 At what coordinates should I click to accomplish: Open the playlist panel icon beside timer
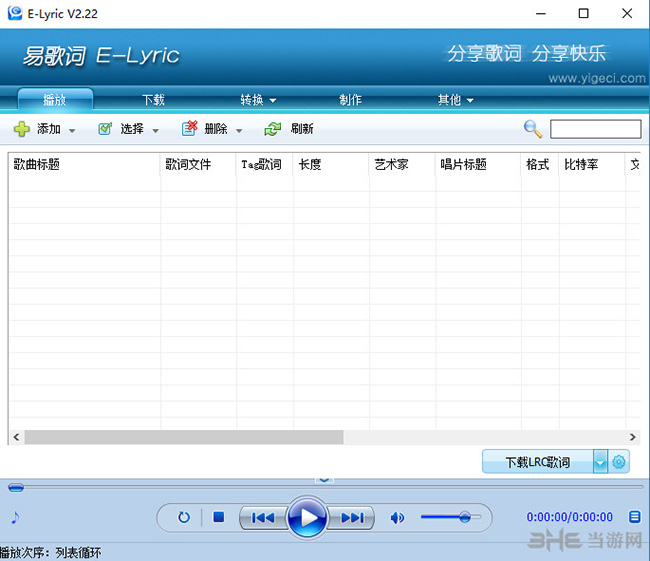click(x=634, y=517)
